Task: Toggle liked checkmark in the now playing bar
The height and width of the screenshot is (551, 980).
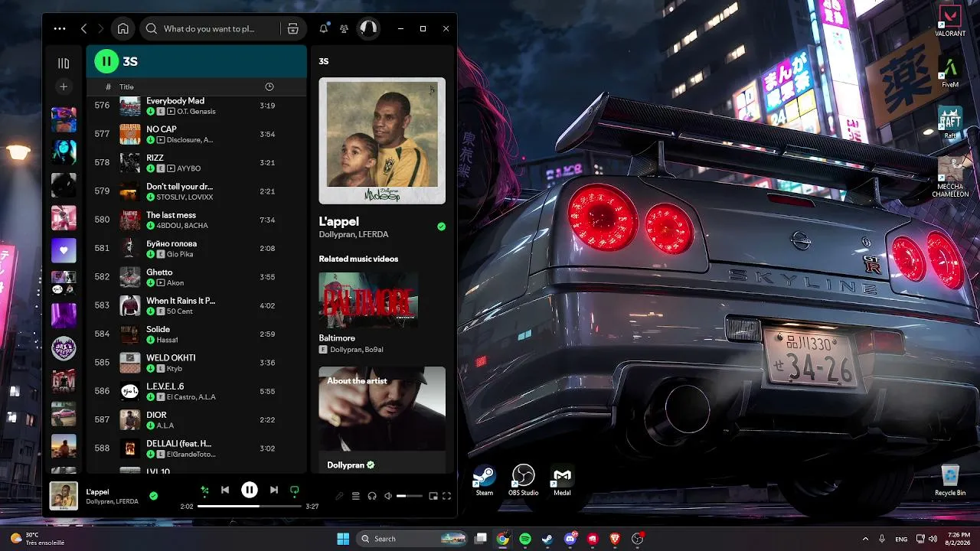Action: tap(153, 496)
